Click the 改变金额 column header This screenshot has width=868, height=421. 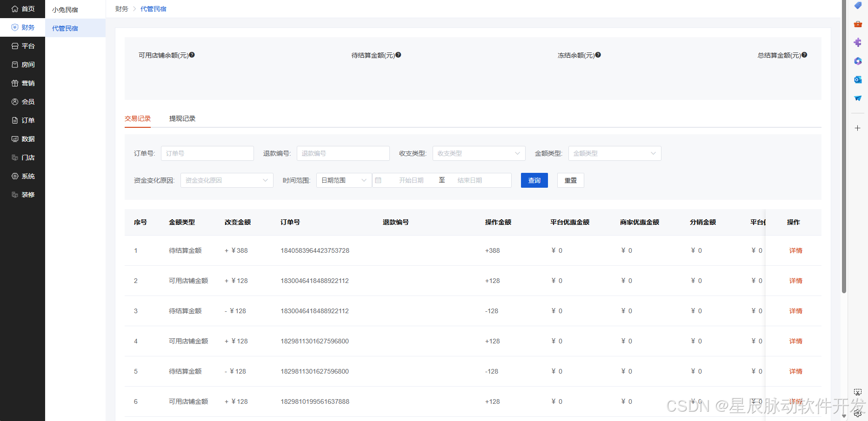238,222
